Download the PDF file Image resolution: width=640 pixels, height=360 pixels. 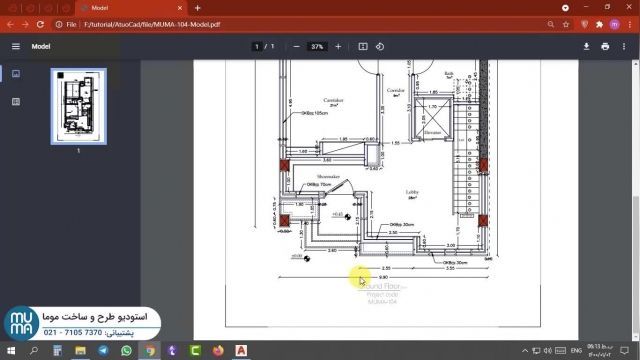click(586, 47)
